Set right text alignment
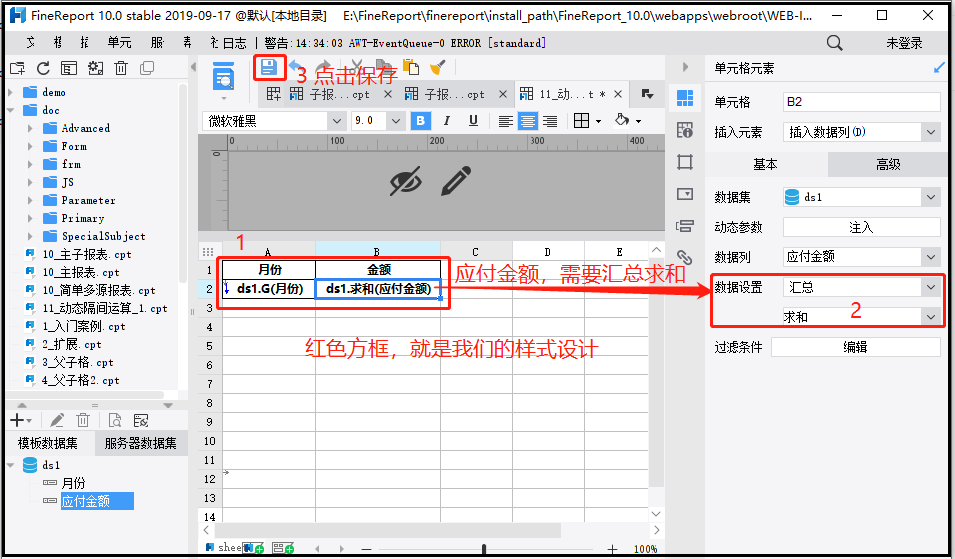 click(550, 121)
